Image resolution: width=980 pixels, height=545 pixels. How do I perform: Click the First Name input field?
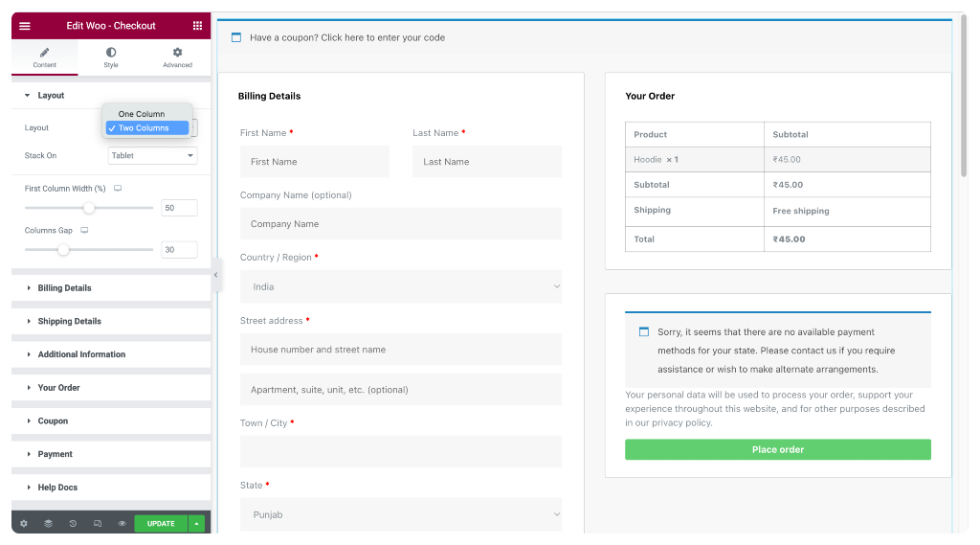[x=314, y=162]
